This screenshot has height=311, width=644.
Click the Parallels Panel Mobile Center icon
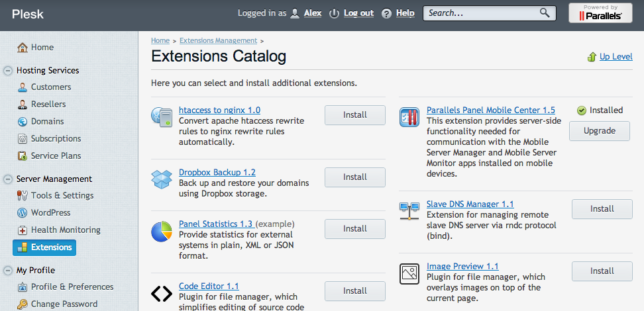coord(409,117)
